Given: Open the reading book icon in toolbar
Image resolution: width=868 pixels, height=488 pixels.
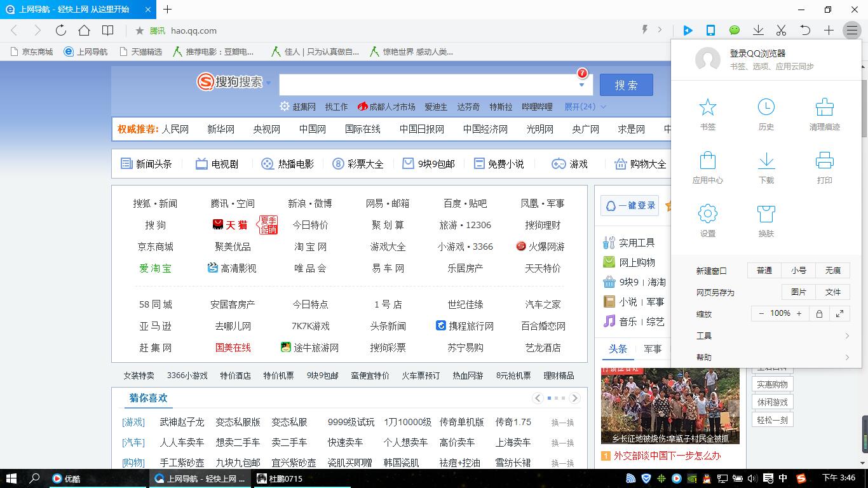Looking at the screenshot, I should (108, 30).
